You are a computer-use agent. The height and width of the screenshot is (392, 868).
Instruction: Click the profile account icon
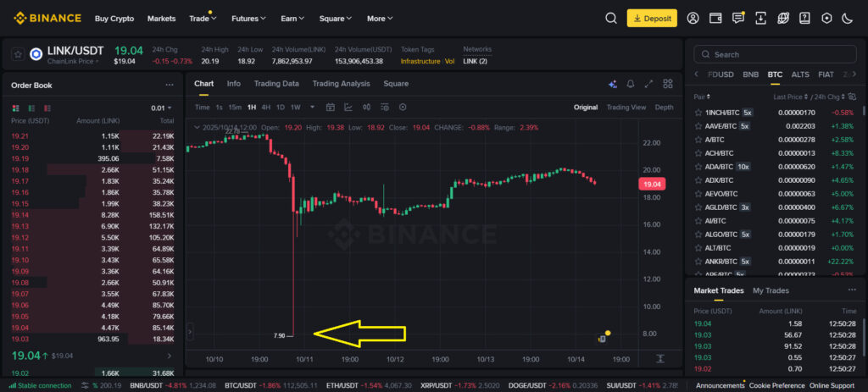pyautogui.click(x=693, y=18)
